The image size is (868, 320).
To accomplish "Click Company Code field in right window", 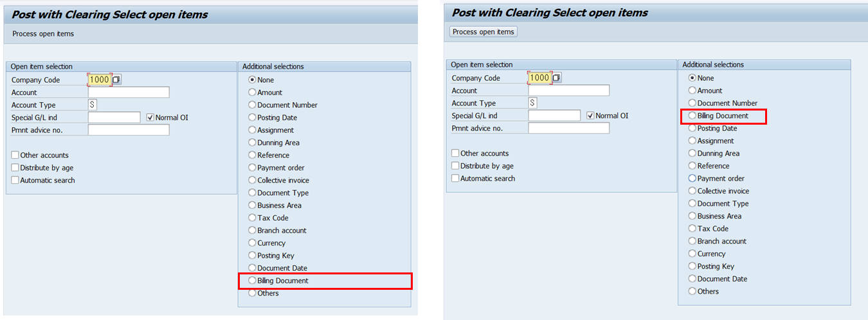I will (x=539, y=78).
